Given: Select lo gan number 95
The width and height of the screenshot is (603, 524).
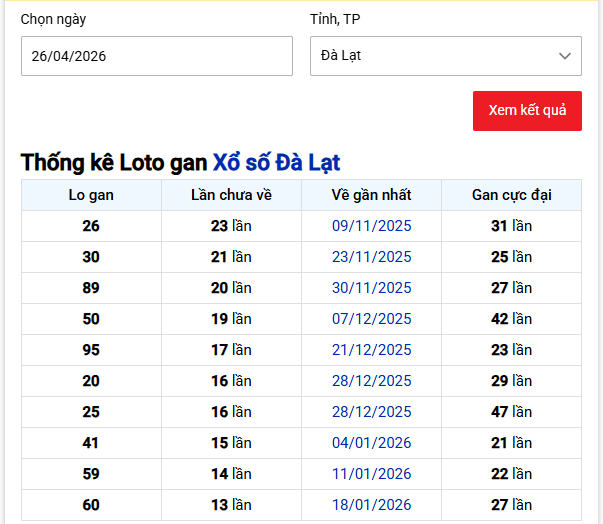Looking at the screenshot, I should (x=91, y=350).
